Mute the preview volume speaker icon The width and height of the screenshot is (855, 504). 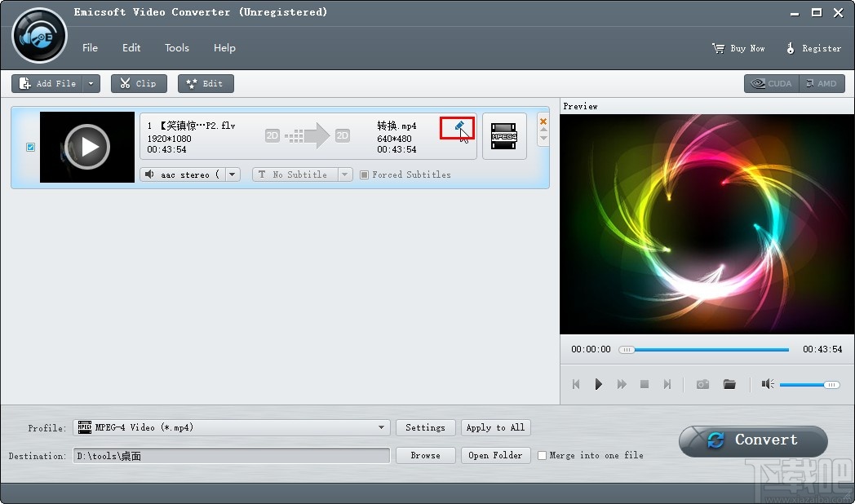coord(768,384)
